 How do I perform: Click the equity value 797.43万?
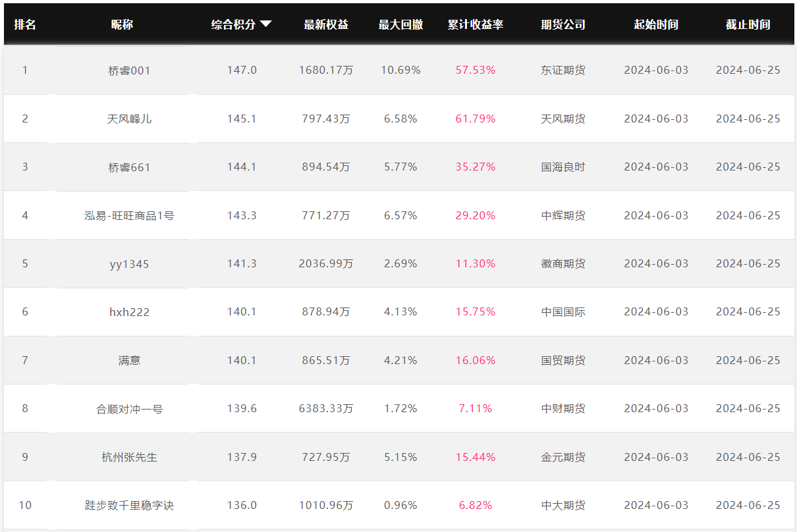(x=326, y=119)
